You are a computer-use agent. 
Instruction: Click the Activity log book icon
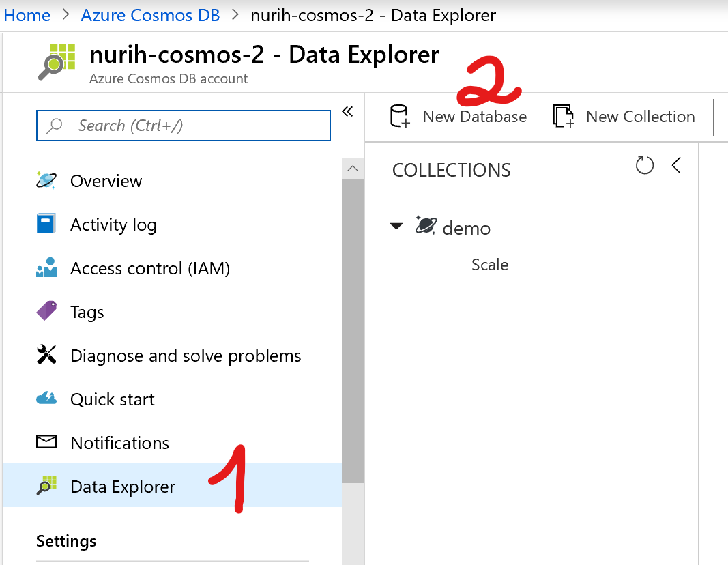(x=46, y=223)
